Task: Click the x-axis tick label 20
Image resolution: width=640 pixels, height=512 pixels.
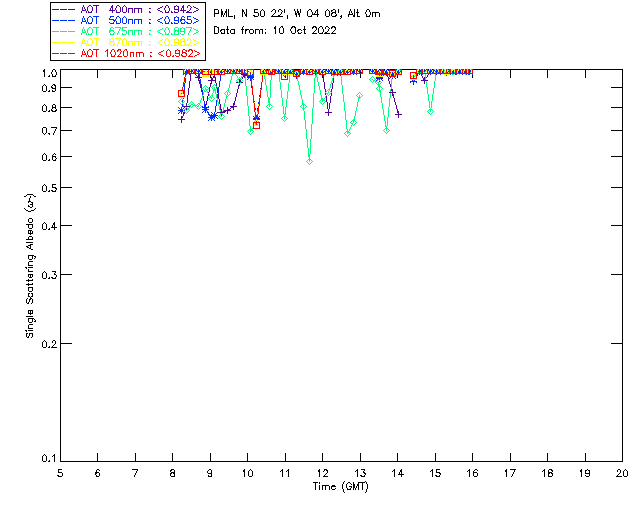Action: [622, 473]
